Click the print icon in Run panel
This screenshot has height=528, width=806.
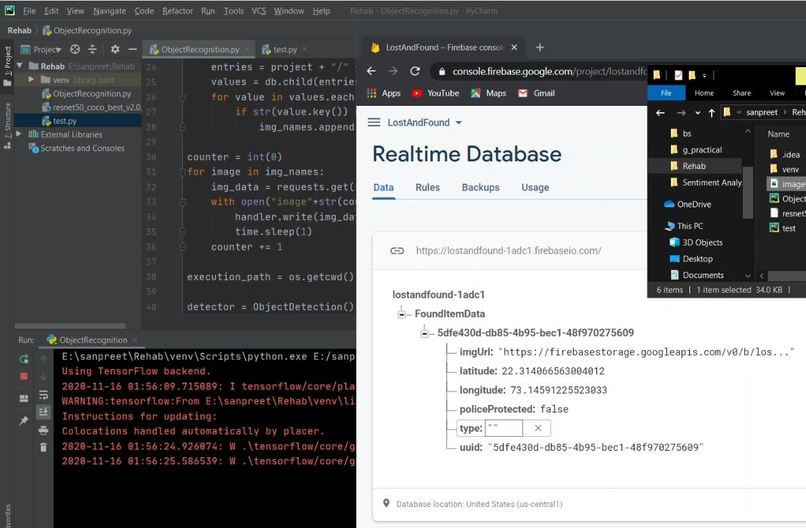click(44, 430)
